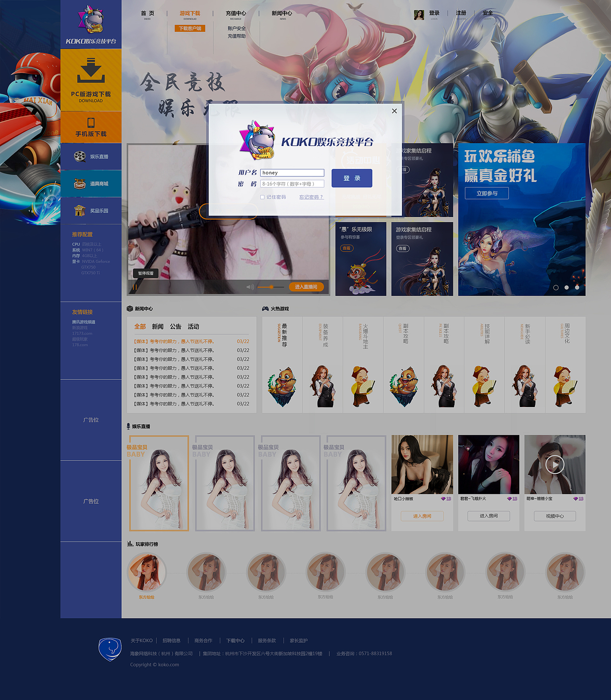Image resolution: width=611 pixels, height=700 pixels.
Task: Click the video pause icon in the player
Action: point(135,287)
